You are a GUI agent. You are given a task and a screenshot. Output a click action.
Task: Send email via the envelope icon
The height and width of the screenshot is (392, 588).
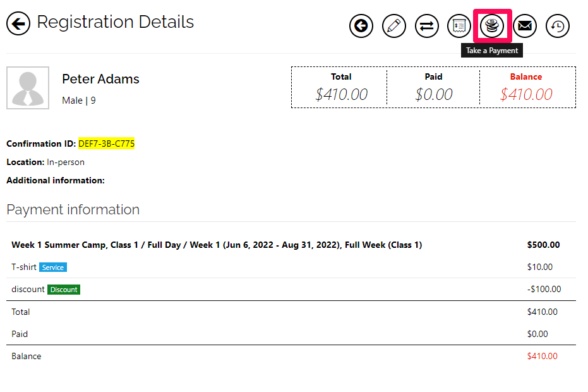(525, 26)
